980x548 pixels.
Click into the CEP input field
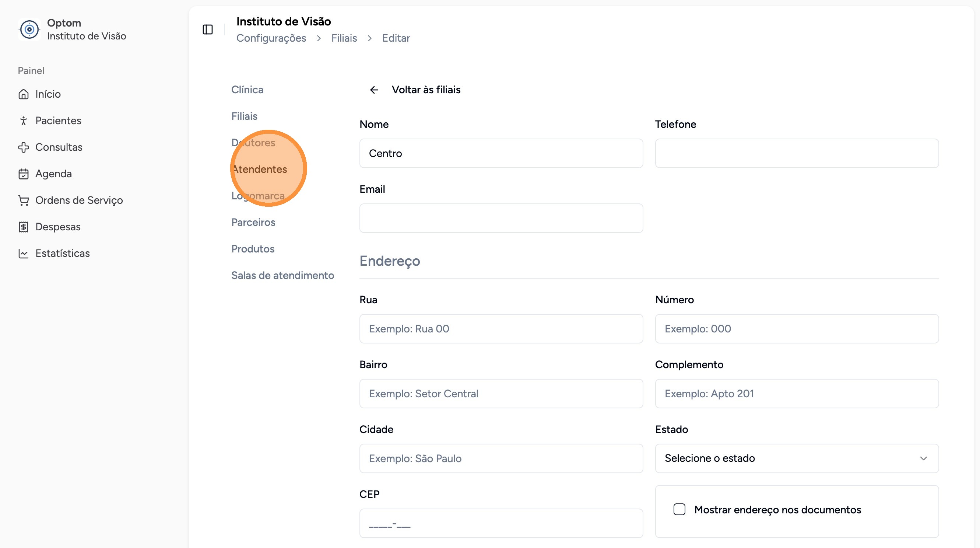pos(501,523)
